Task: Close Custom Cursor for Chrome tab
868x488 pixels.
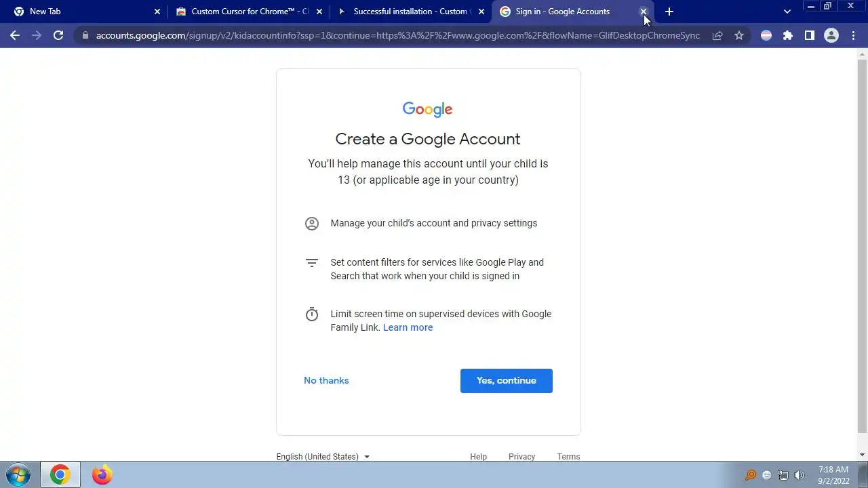Action: click(319, 12)
